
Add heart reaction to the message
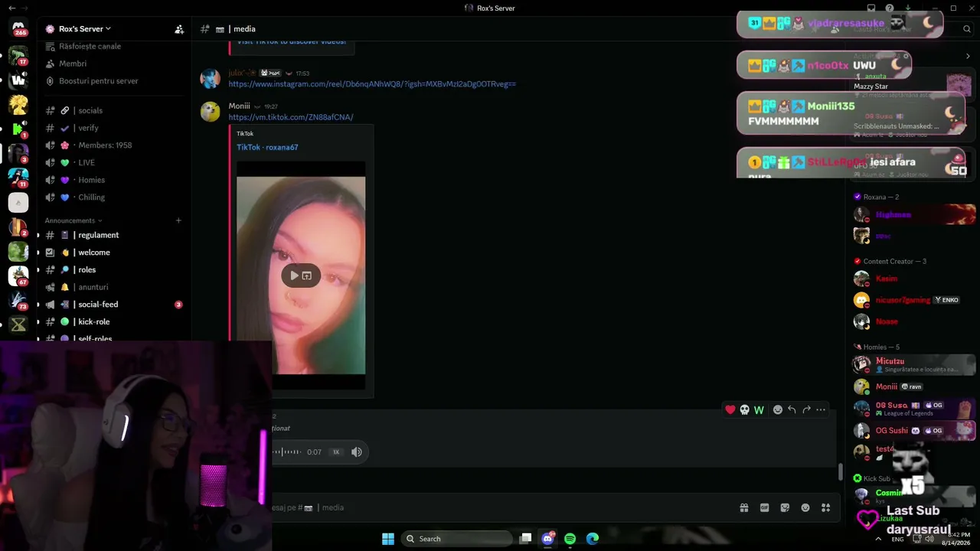click(730, 409)
